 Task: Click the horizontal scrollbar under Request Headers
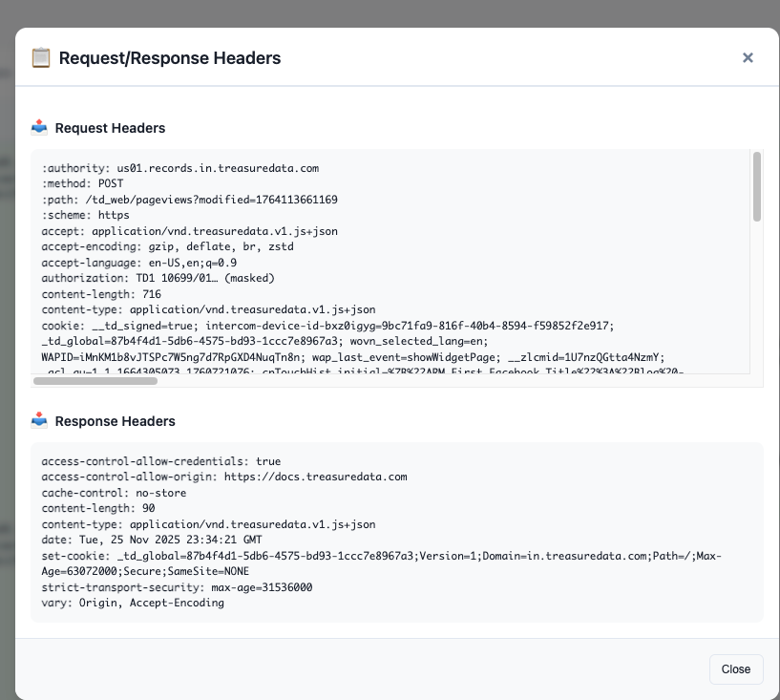[x=95, y=381]
